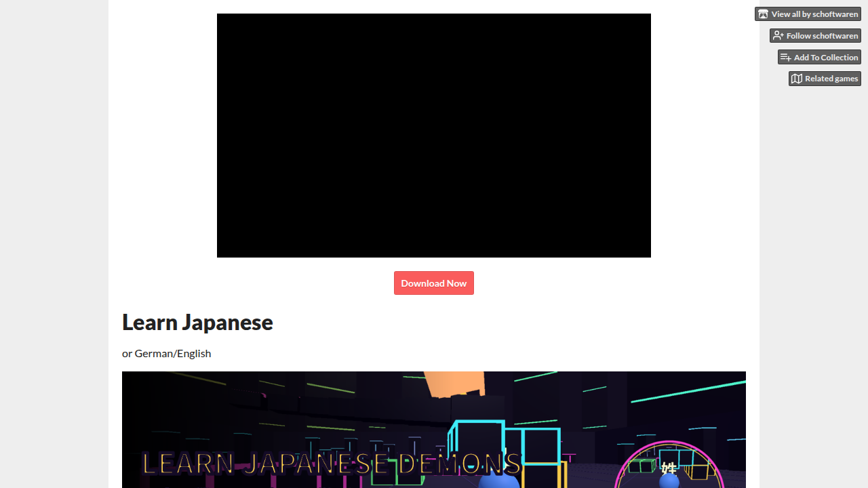This screenshot has width=868, height=488.
Task: Click the itch.io logo icon beside View all
Action: tap(764, 14)
